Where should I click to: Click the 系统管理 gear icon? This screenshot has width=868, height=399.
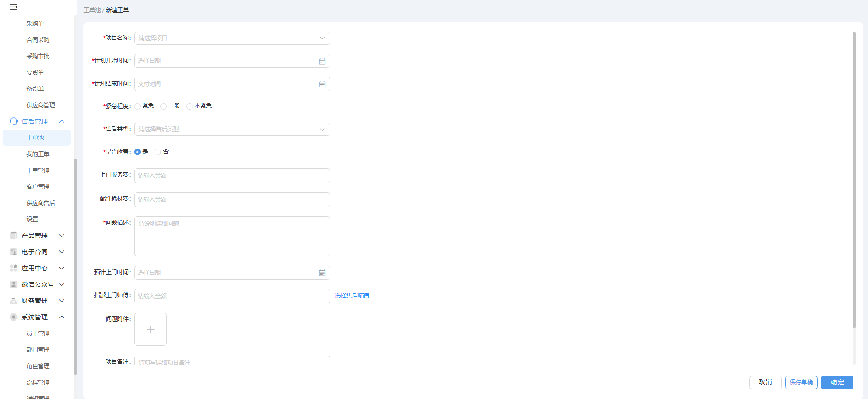tap(14, 317)
